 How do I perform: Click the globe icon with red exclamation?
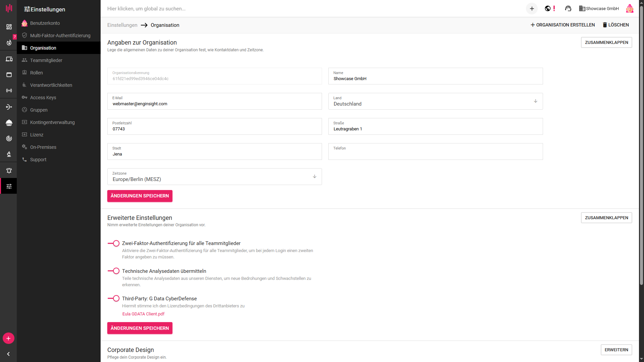coord(548,9)
